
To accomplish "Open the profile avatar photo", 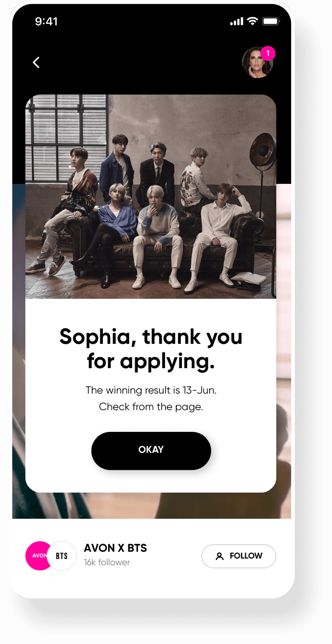I will 257,62.
